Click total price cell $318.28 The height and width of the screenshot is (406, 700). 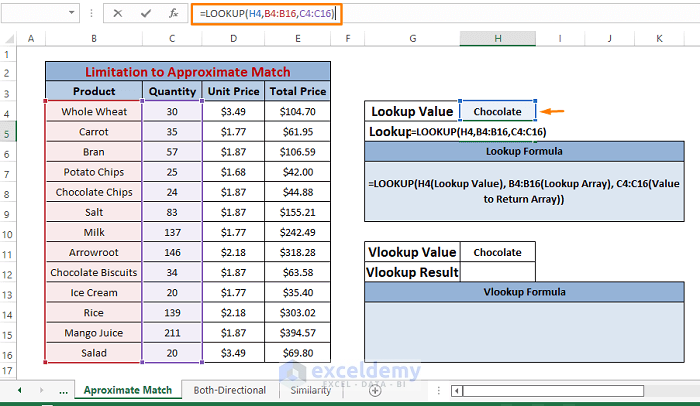pos(297,252)
